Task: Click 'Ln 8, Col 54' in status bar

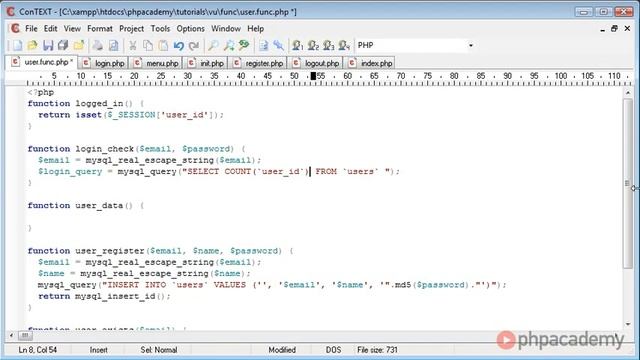Action: [38, 350]
